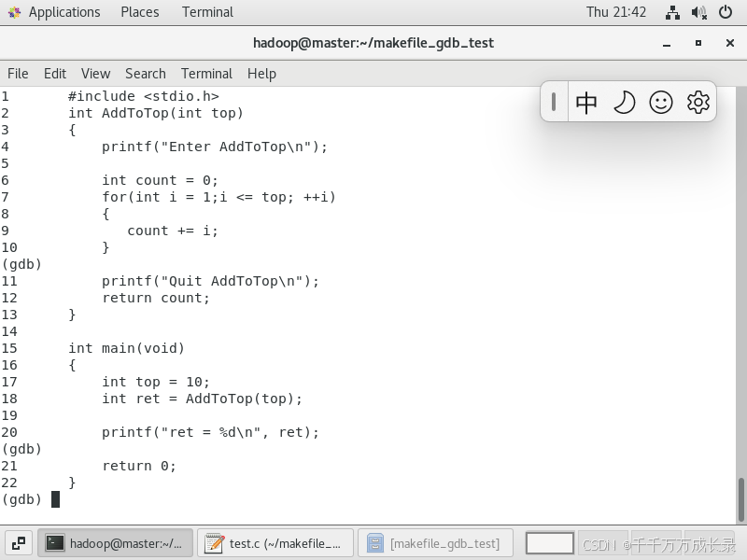747x560 pixels.
Task: Maximize the terminal window
Action: [698, 43]
